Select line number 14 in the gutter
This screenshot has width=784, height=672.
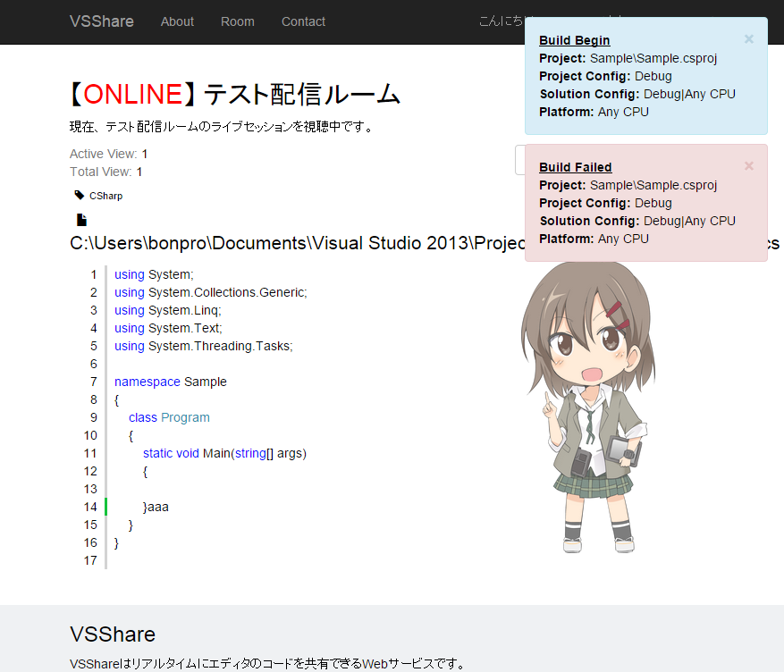(90, 507)
